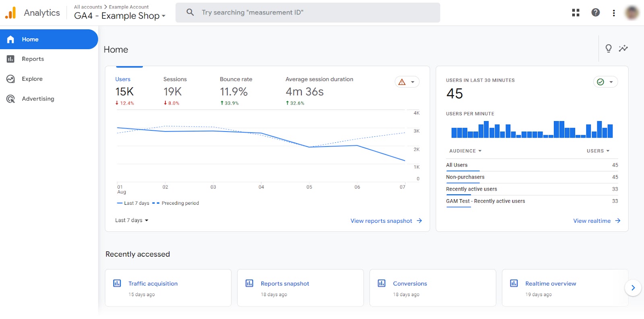Expand the Audience dimension dropdown

(x=465, y=151)
